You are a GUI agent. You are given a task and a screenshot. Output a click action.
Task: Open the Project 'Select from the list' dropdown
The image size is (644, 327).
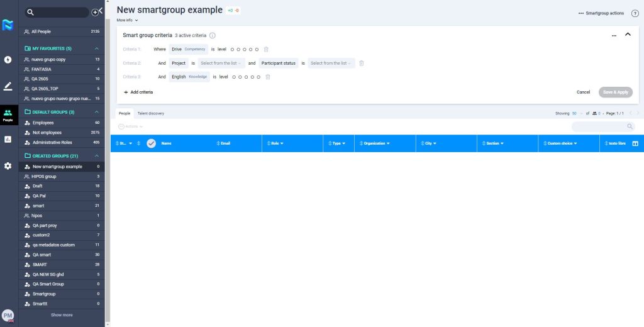coord(221,63)
